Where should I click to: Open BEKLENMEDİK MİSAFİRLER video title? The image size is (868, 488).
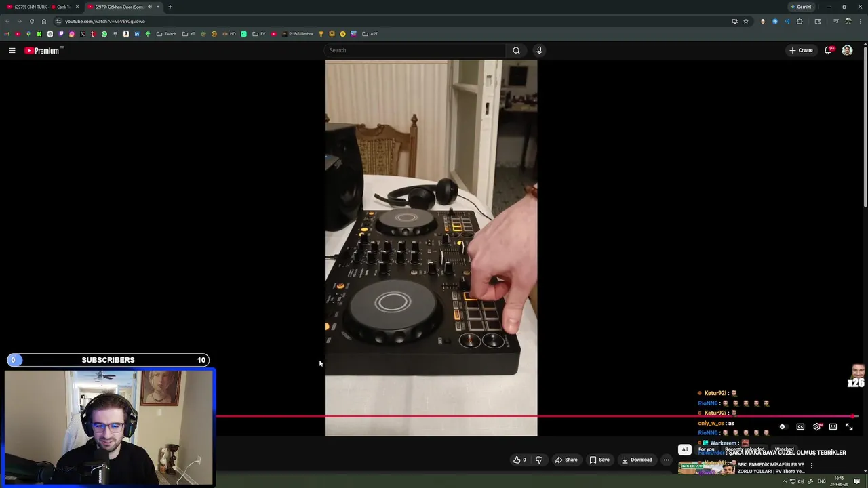coord(771,468)
